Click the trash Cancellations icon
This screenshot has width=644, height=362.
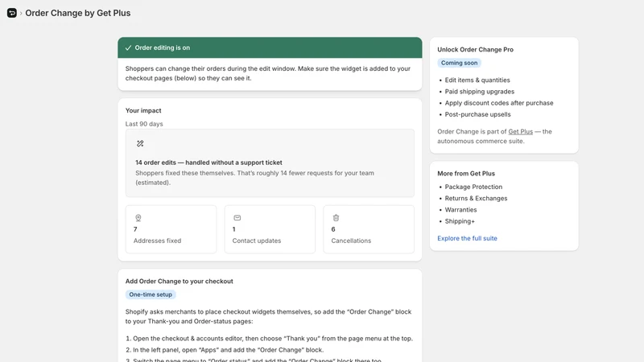click(336, 218)
